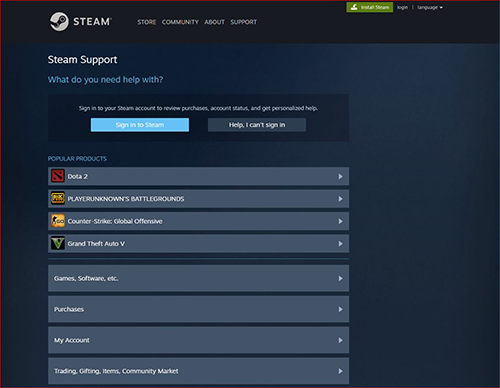Image resolution: width=500 pixels, height=388 pixels.
Task: Click the POPULAR PRODUCTS heading
Action: [x=77, y=159]
